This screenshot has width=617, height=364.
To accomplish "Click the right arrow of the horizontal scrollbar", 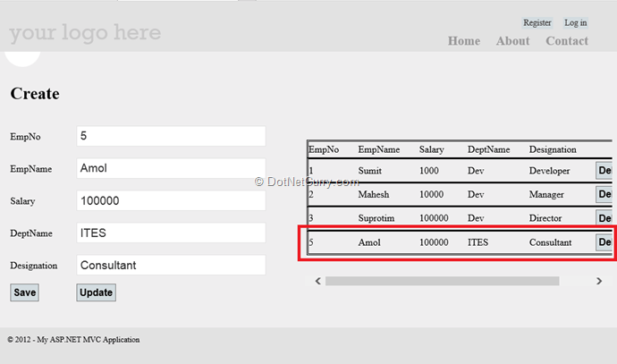I will pyautogui.click(x=599, y=281).
